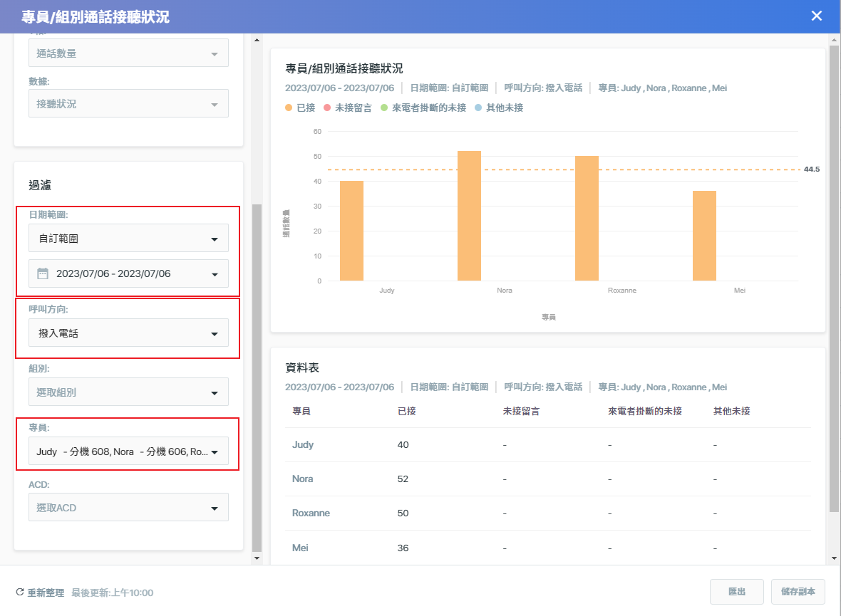Viewport: 841px width, 616px height.
Task: Open the 選取組別 group dropdown
Action: pyautogui.click(x=129, y=392)
